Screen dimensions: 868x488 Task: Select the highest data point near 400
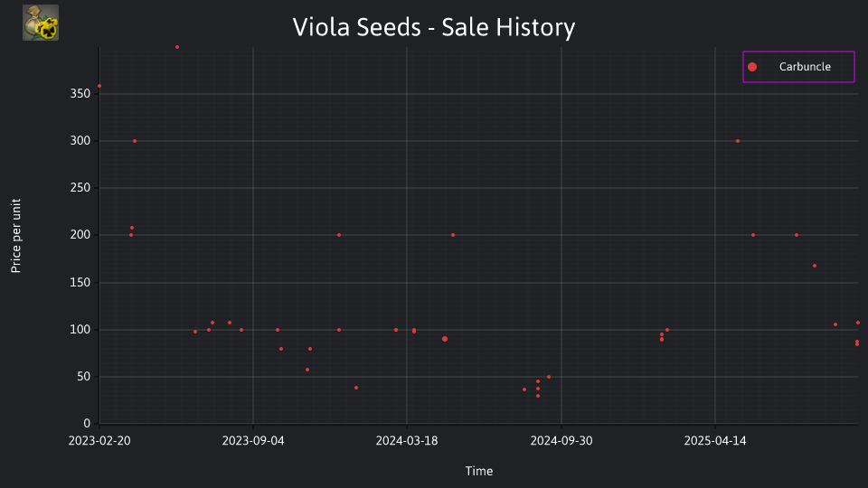(x=177, y=47)
